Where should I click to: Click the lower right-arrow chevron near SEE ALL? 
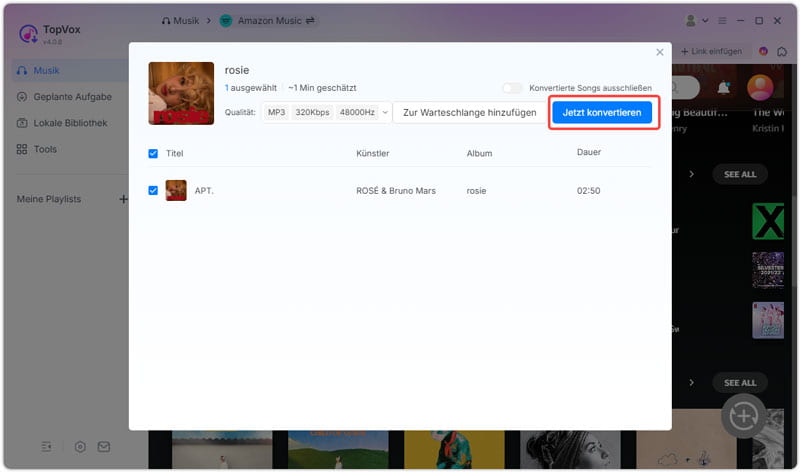[691, 383]
